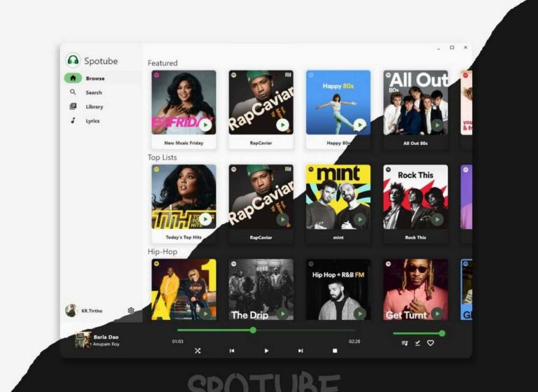Click the home icon beside Browse

(x=73, y=78)
